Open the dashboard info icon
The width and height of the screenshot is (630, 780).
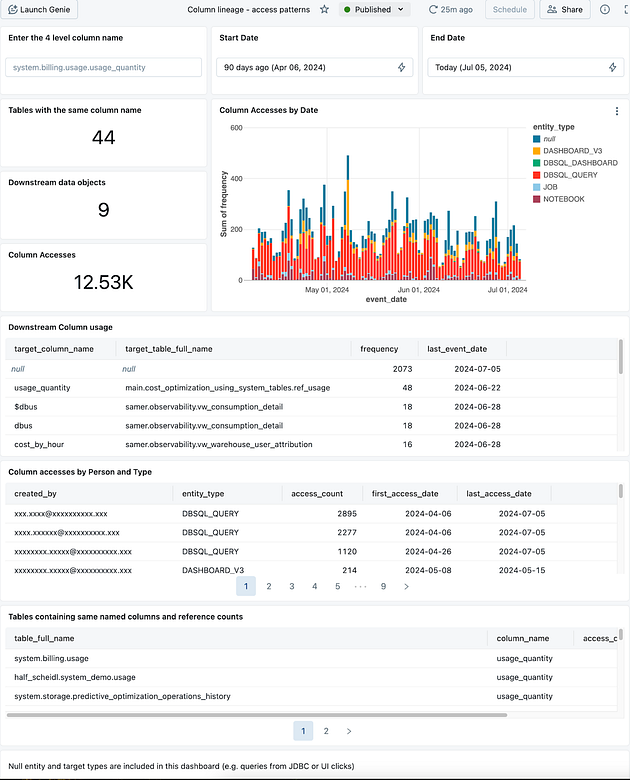click(x=605, y=9)
